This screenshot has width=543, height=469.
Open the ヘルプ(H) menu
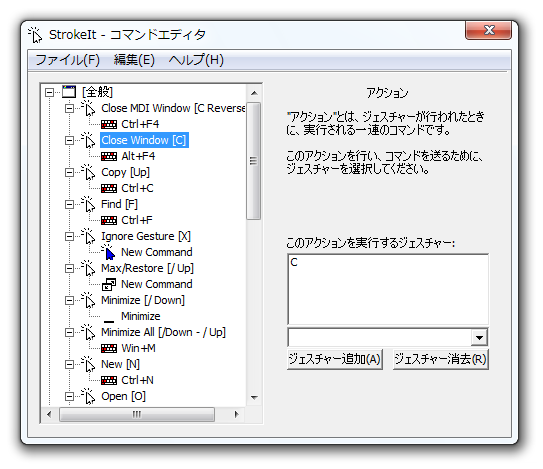point(196,60)
